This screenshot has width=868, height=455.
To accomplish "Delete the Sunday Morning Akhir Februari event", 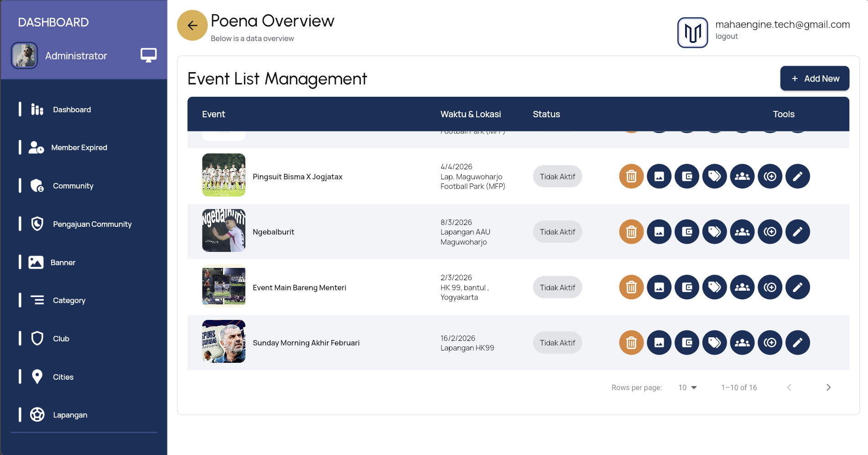I will (631, 342).
